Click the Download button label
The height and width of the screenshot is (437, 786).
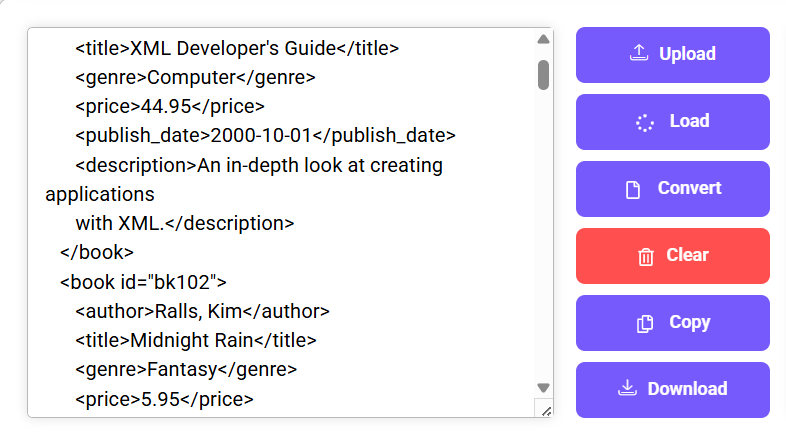687,388
